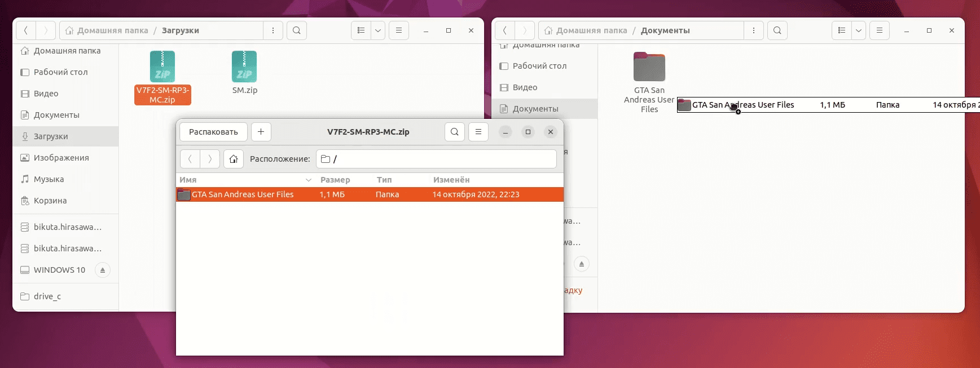Click the plus add-files button in archive manager
Screen dimensions: 980x368
point(261,132)
